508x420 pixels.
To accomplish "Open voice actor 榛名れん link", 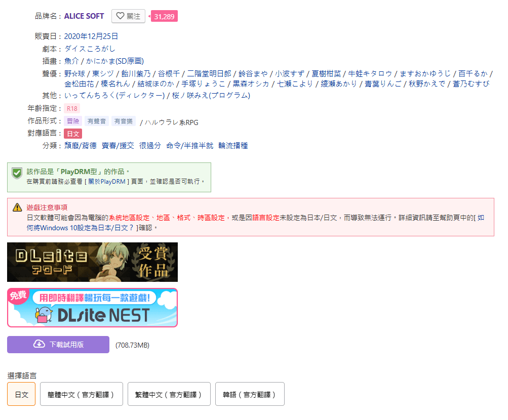I will (115, 84).
